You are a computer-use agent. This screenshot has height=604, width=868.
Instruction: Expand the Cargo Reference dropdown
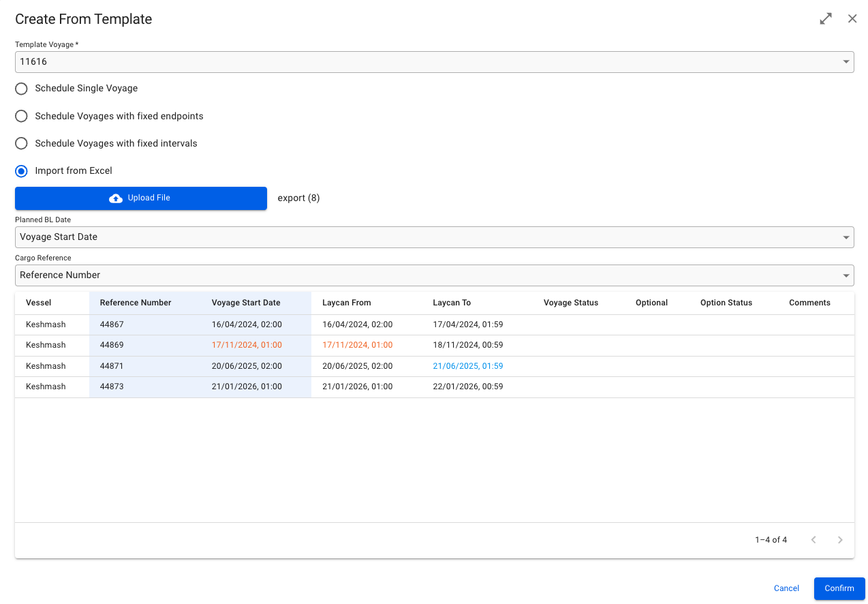pyautogui.click(x=434, y=275)
